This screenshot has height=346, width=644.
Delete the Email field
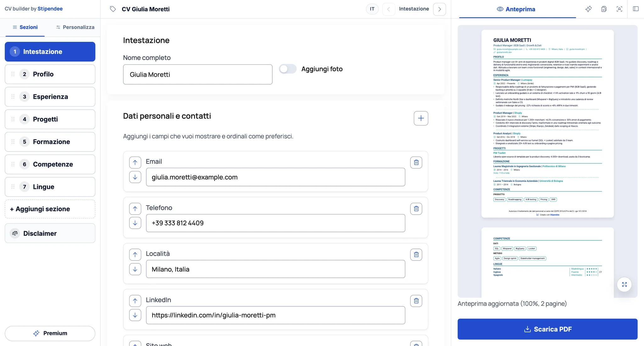pyautogui.click(x=416, y=162)
